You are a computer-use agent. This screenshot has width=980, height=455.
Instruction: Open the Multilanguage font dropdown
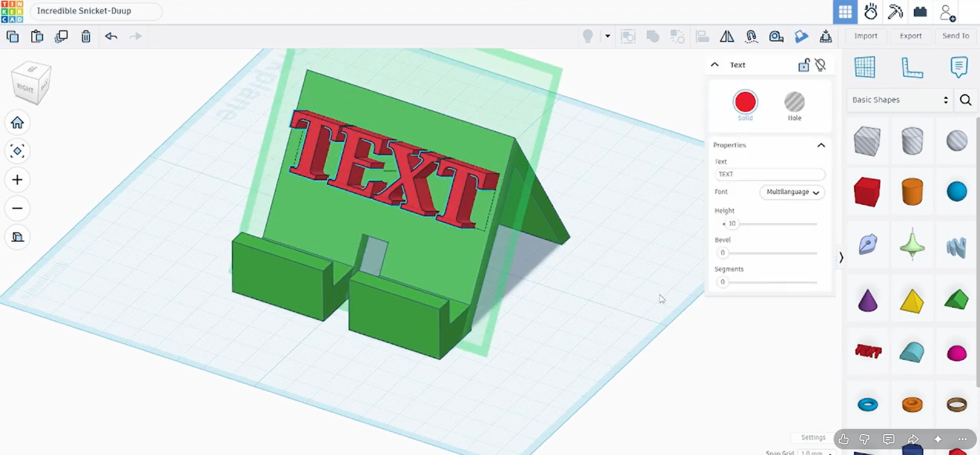pos(793,192)
